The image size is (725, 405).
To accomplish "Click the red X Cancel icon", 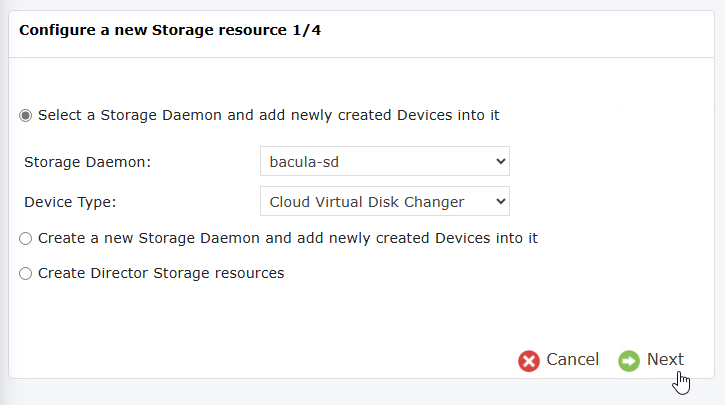I will (529, 361).
